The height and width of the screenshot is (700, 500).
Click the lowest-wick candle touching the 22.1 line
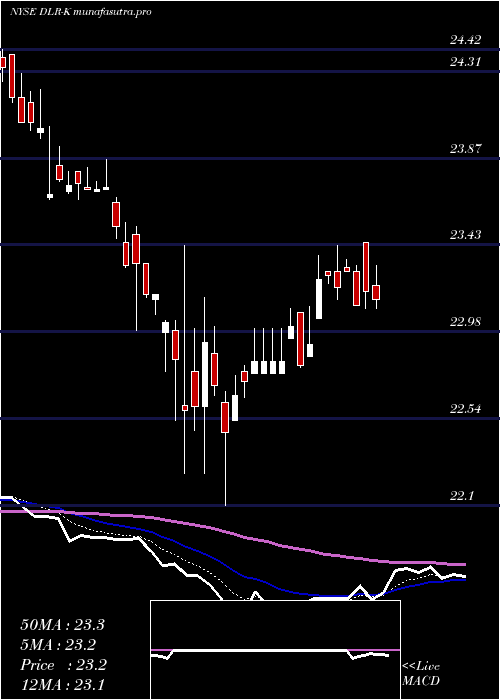click(x=225, y=448)
